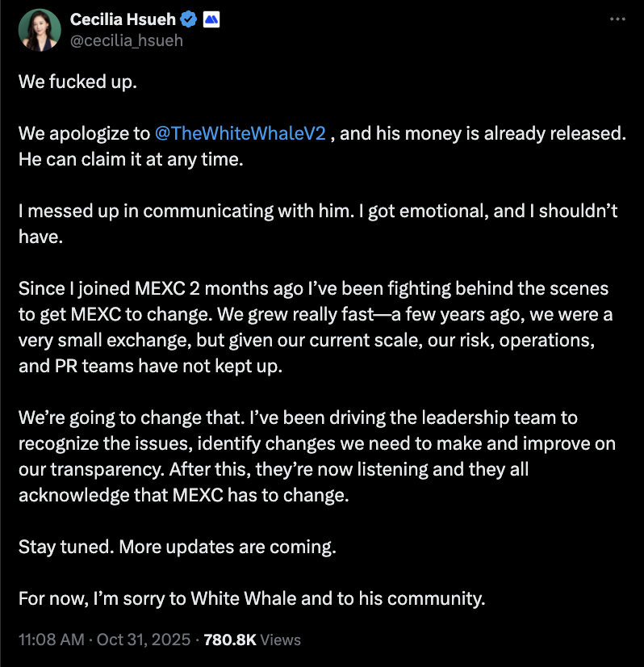Screen dimensions: 644x667
Task: Click the Views label beside the count
Action: click(x=281, y=640)
